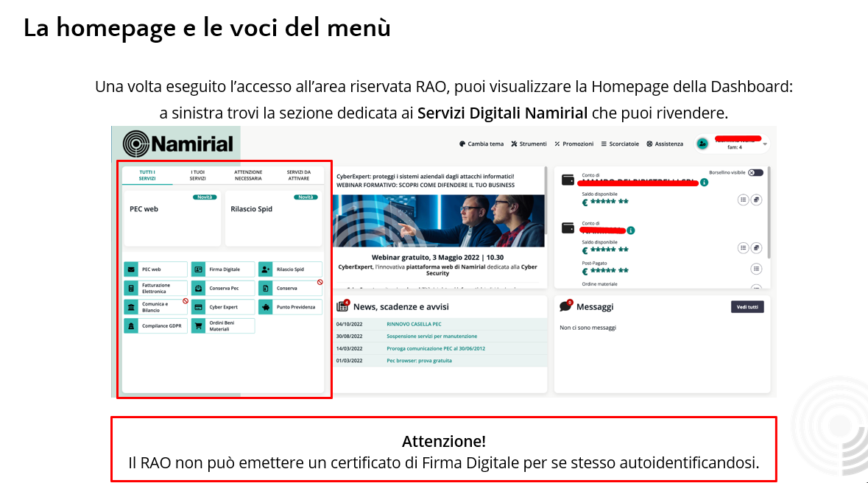
Task: Switch to the I tuoi servizi tab
Action: (x=197, y=175)
